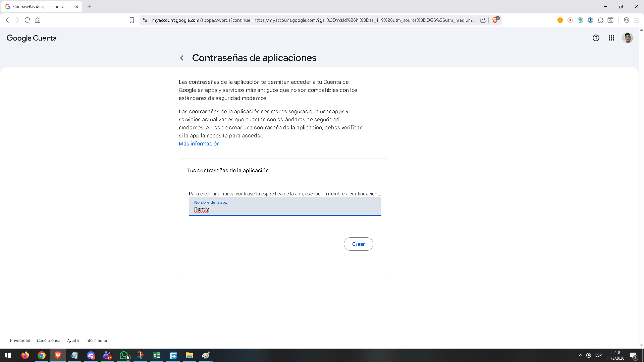Open the Google Account help icon
644x362 pixels.
596,38
